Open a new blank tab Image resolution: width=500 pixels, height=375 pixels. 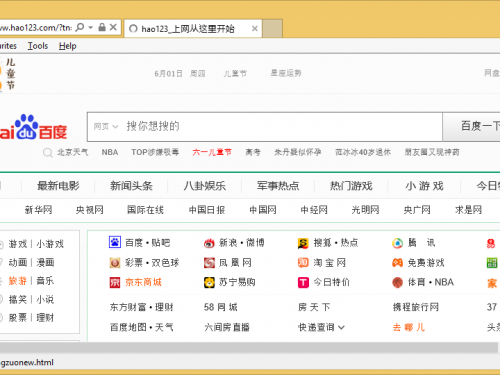(x=272, y=29)
